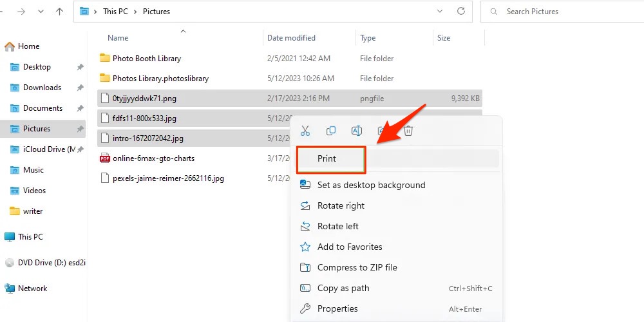Open Documents in the navigation pane
The width and height of the screenshot is (644, 322).
(43, 108)
